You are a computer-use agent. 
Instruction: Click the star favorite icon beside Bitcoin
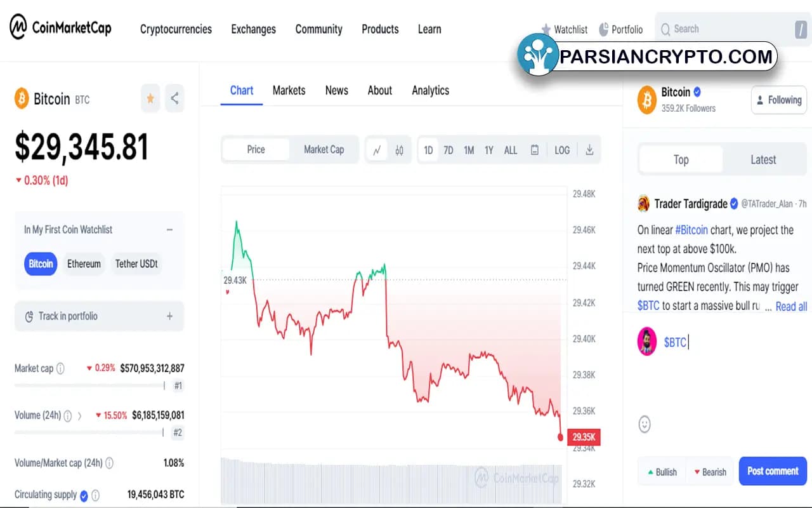(150, 98)
